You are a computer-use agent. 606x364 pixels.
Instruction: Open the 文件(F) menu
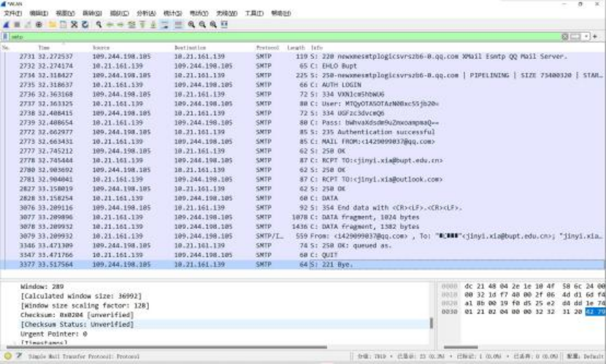[x=13, y=13]
